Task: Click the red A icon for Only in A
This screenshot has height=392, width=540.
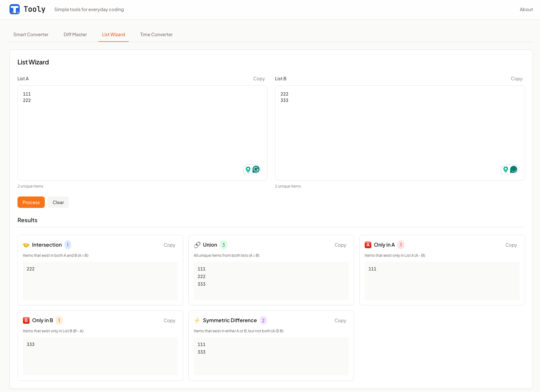Action: [x=368, y=245]
